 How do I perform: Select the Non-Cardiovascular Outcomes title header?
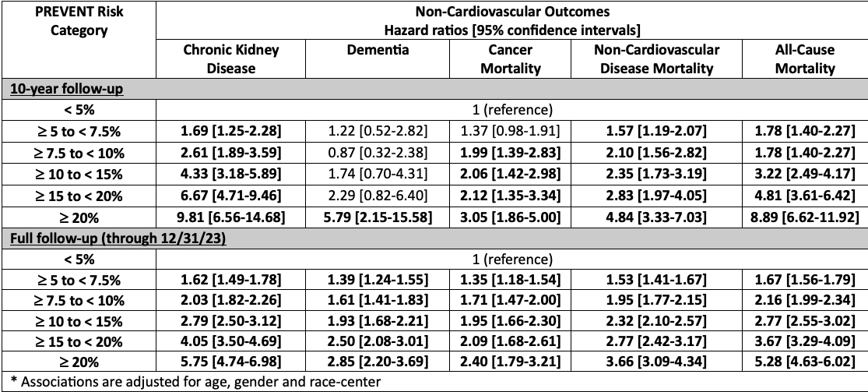pyautogui.click(x=511, y=22)
